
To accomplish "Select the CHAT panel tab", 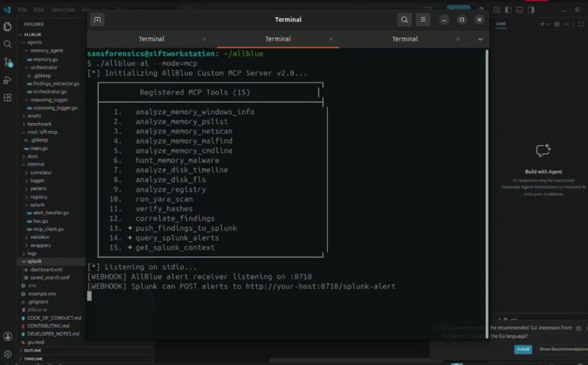I will pos(501,24).
